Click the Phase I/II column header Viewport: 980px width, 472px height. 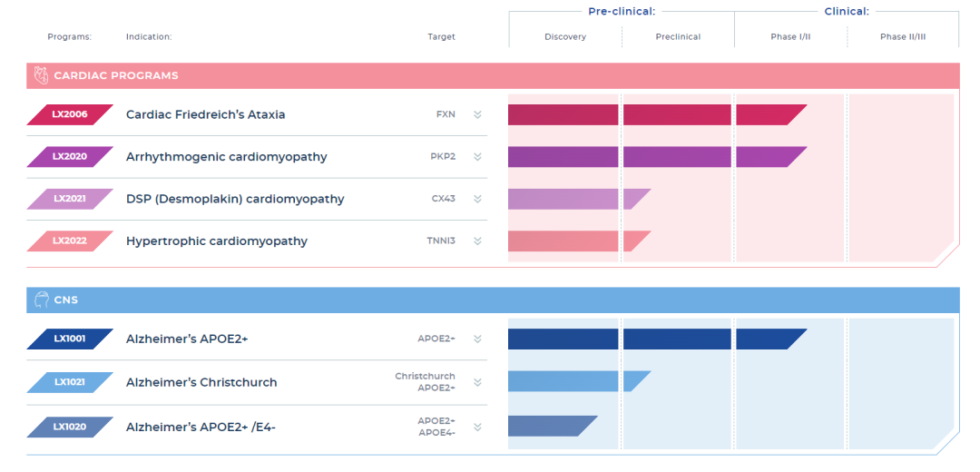[790, 37]
